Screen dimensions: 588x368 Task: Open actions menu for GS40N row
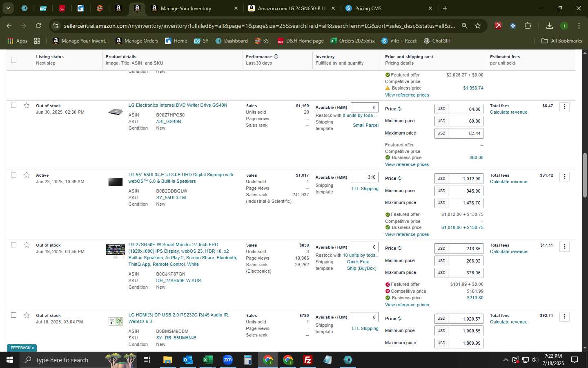565,107
